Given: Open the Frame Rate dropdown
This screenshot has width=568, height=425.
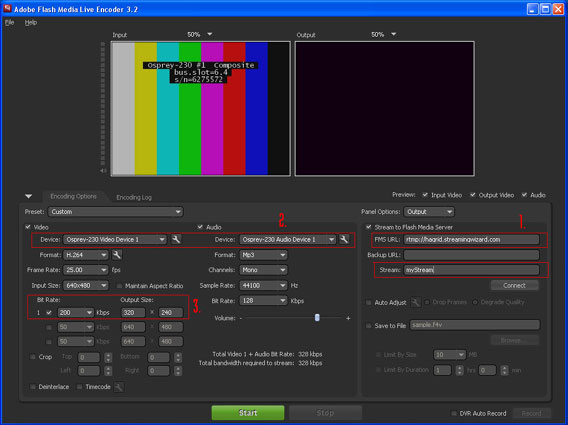Looking at the screenshot, I should pyautogui.click(x=86, y=270).
